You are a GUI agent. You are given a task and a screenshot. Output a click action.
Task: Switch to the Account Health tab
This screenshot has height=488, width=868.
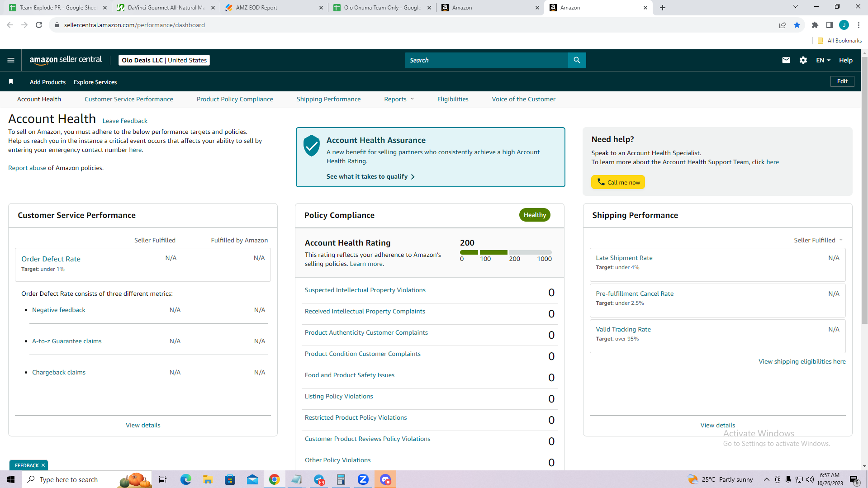click(x=39, y=99)
